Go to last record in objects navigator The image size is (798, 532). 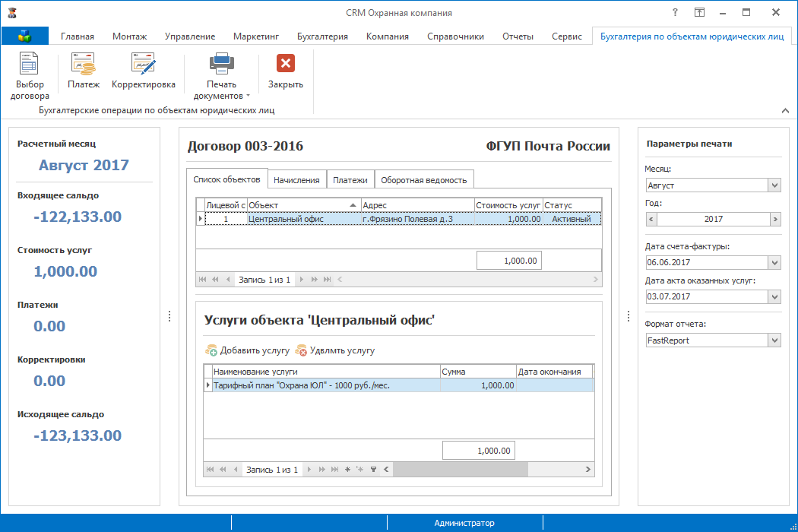(328, 279)
